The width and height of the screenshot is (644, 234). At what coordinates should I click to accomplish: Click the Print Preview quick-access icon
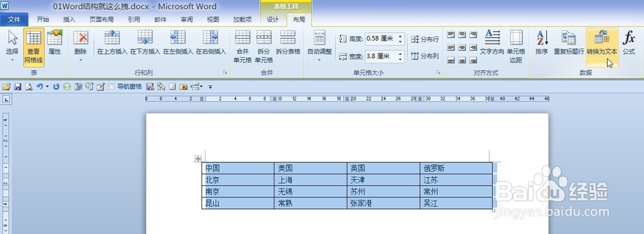click(x=28, y=87)
